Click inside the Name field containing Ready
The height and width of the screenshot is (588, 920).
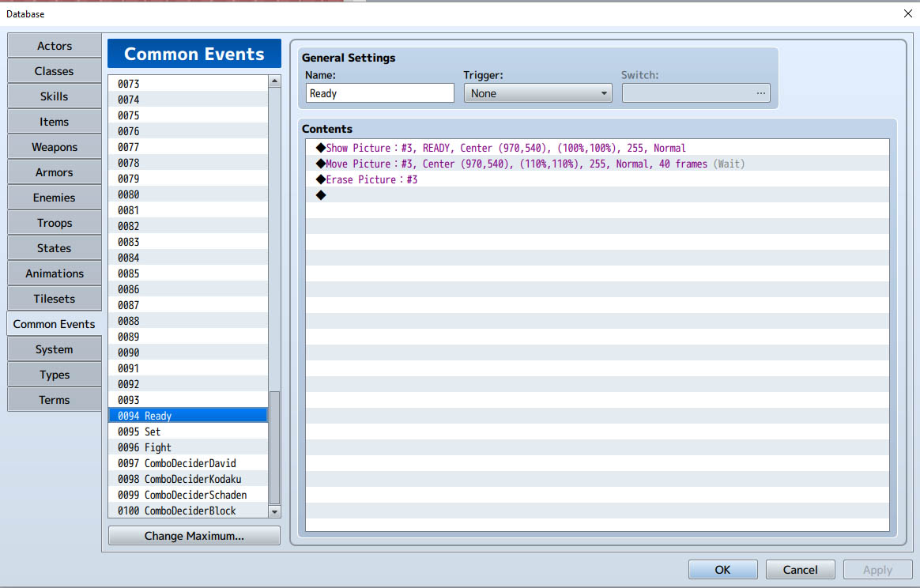[x=380, y=93]
